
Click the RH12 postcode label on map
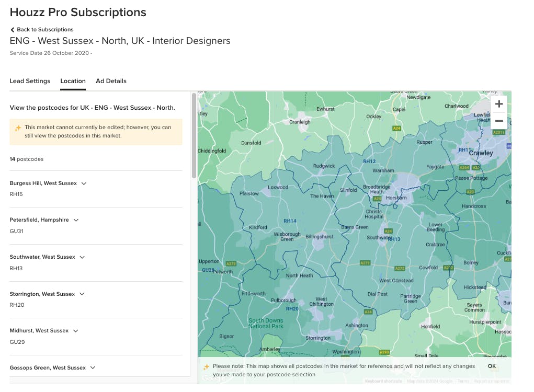(x=369, y=162)
